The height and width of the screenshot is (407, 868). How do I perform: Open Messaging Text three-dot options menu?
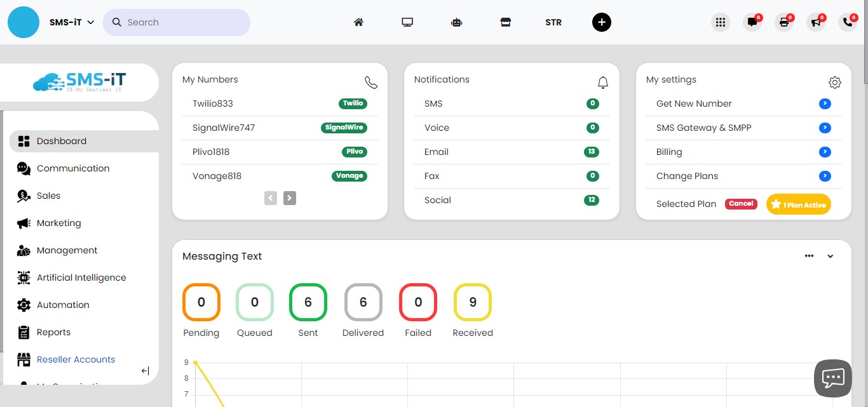(x=809, y=256)
